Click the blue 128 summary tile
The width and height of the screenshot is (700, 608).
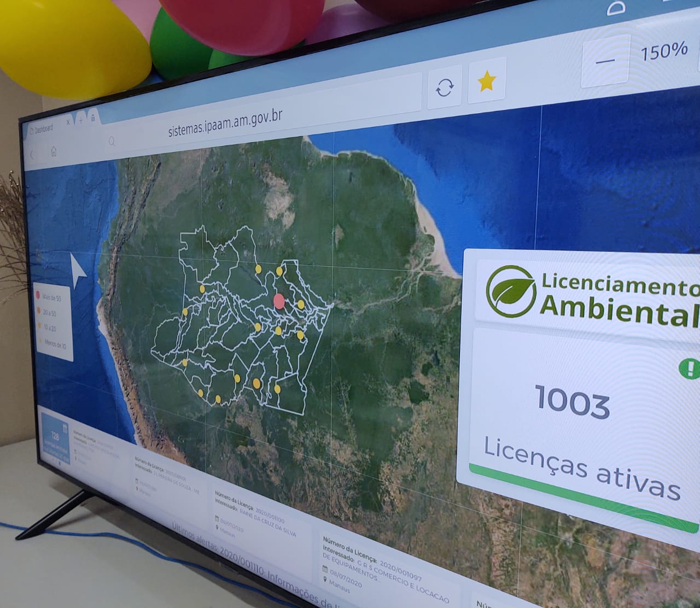pos(55,438)
